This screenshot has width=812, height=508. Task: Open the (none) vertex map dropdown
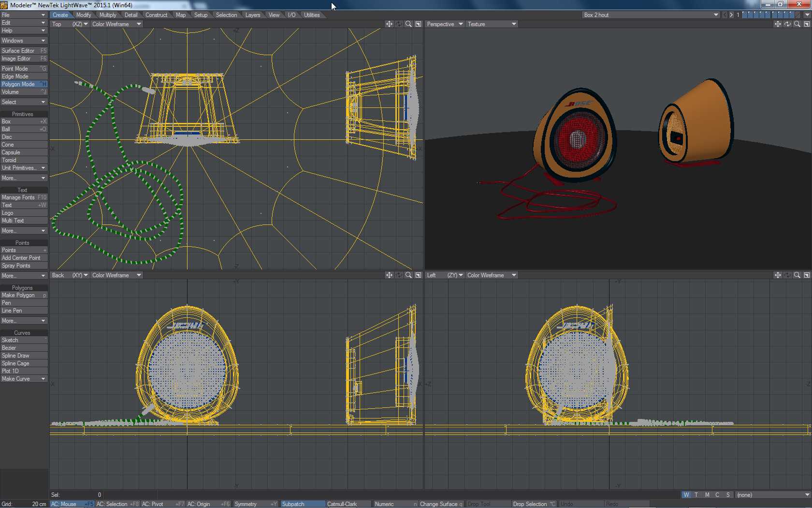(x=773, y=495)
